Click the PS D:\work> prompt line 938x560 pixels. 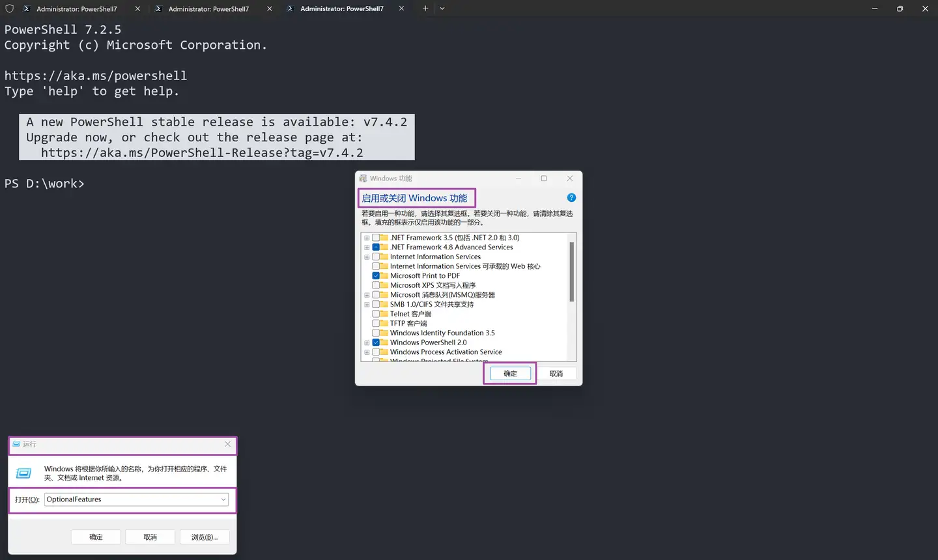click(44, 184)
